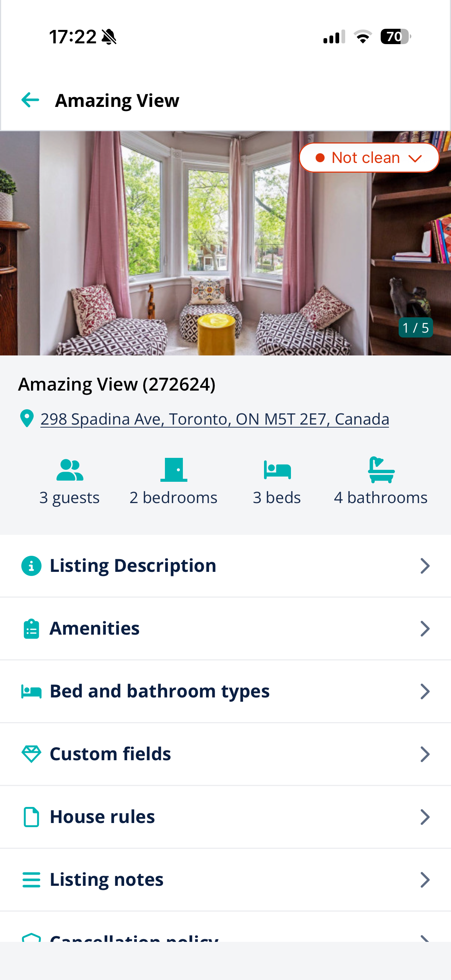The height and width of the screenshot is (980, 451).
Task: Expand Listing Description with its chevron
Action: (x=425, y=566)
